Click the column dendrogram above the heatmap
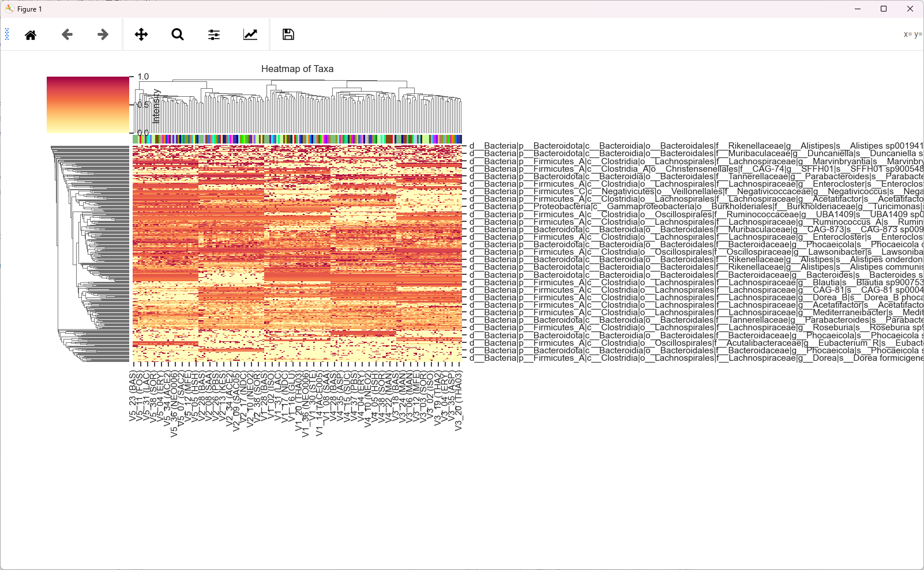924x570 pixels. [297, 106]
